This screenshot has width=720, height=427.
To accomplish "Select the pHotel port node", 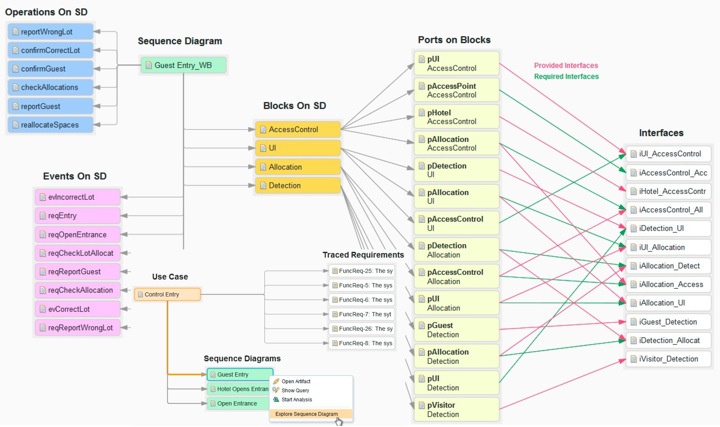I will click(455, 117).
